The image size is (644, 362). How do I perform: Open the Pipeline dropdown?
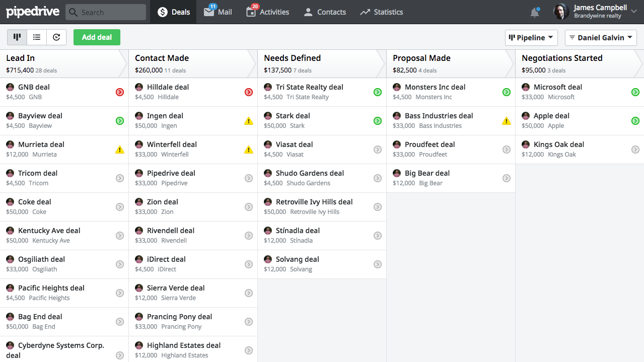pyautogui.click(x=531, y=38)
